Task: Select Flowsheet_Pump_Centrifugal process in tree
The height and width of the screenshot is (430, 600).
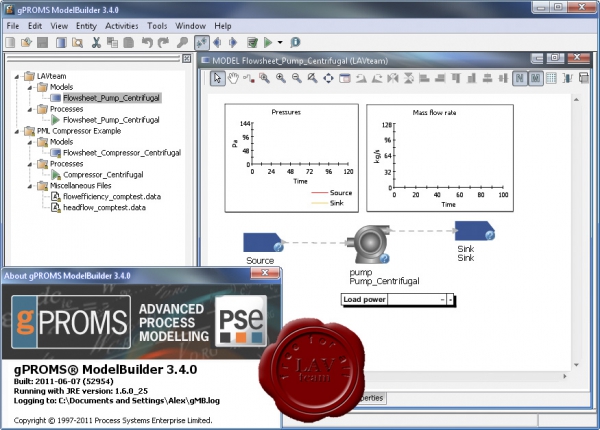Action: 111,120
